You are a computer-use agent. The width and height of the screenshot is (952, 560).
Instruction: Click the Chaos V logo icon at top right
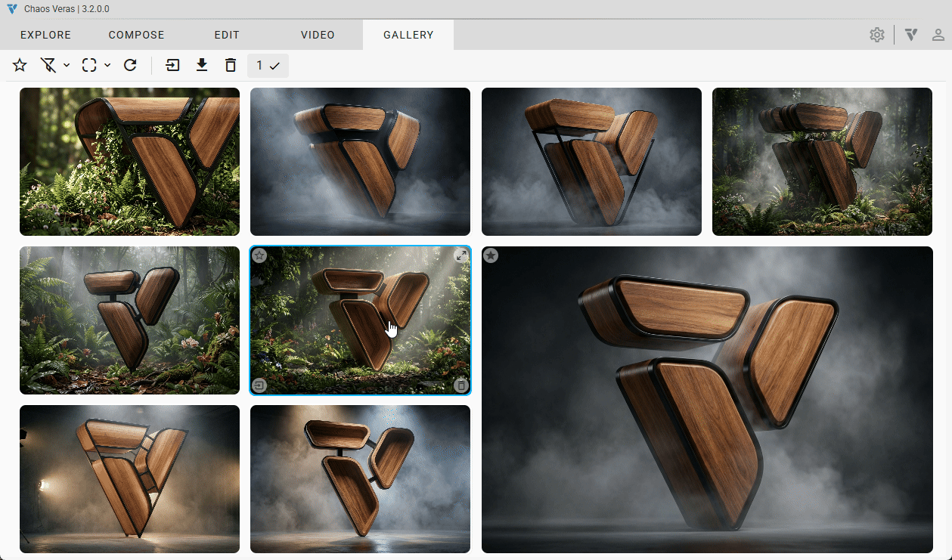(911, 35)
